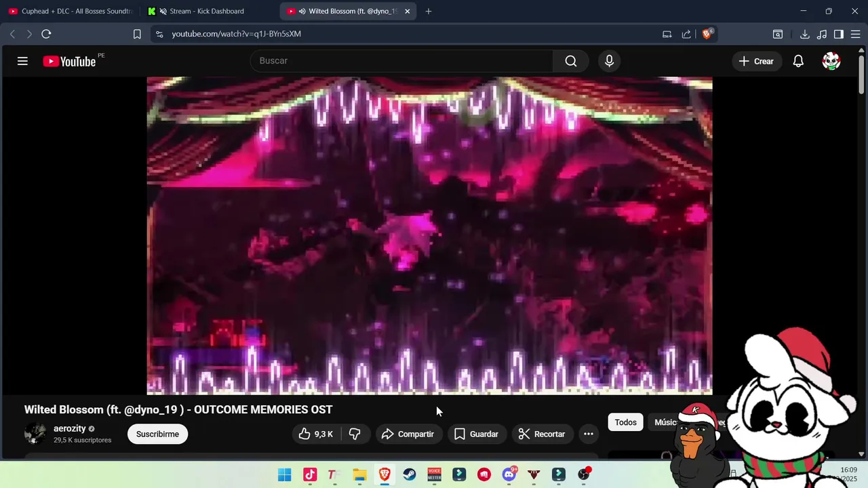Open Voicemeeter from the taskbar

pos(434,474)
